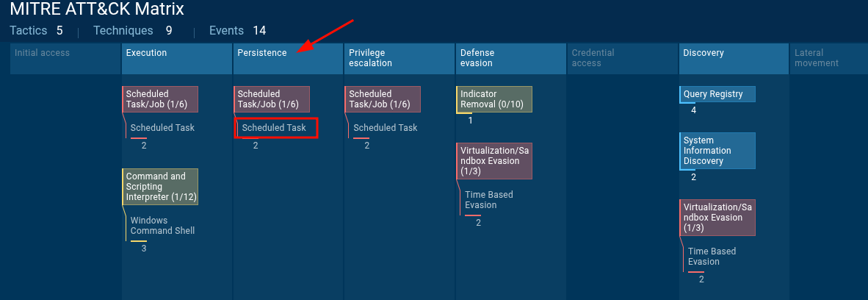Screen dimensions: 868x300
Task: Click the MITRE ATT&CK Matrix title
Action: [x=97, y=9]
